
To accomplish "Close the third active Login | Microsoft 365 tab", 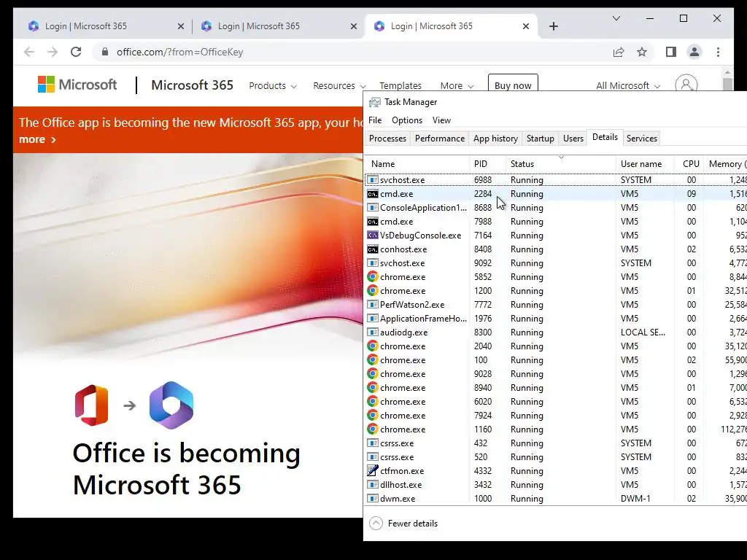I will (526, 26).
